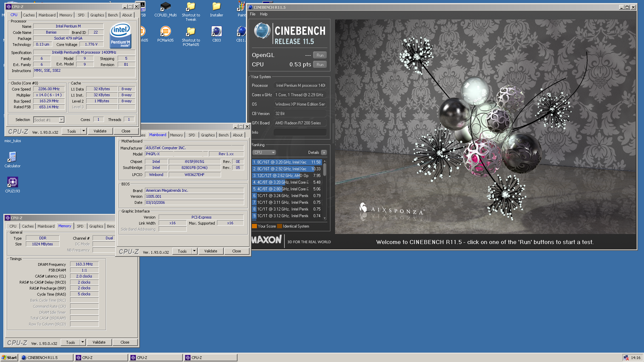Open the Installer folder icon
This screenshot has width=644, height=362.
coord(216,9)
